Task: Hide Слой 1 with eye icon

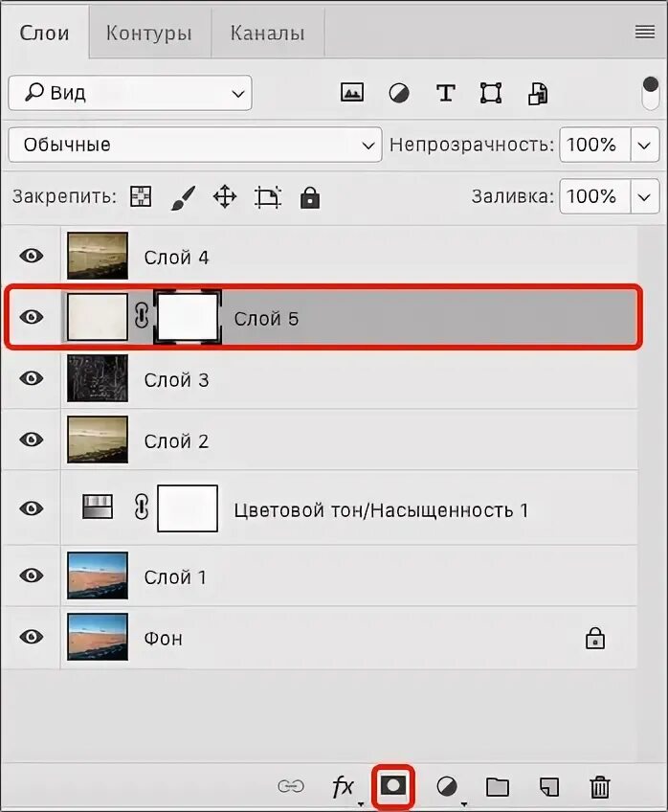Action: [31, 575]
